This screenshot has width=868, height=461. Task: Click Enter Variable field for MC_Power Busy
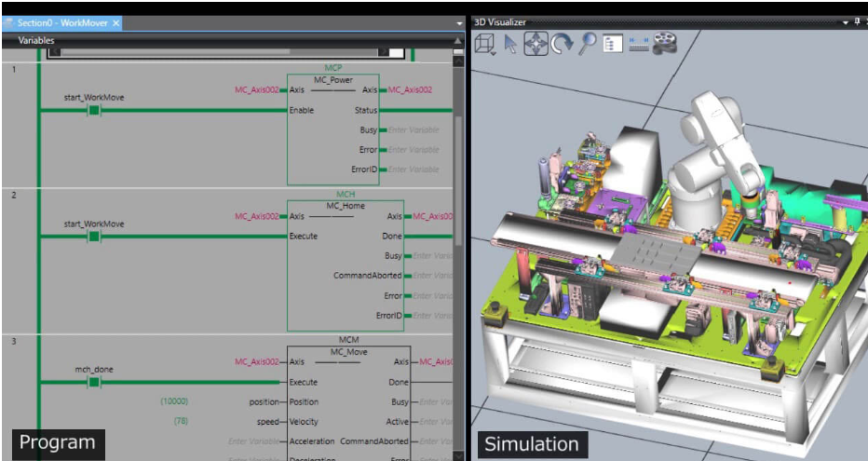coord(414,130)
